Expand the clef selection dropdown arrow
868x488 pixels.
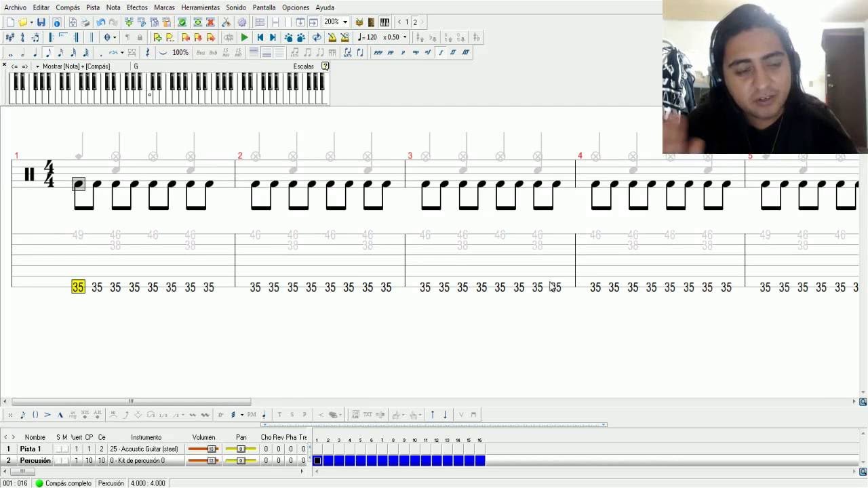pos(115,37)
